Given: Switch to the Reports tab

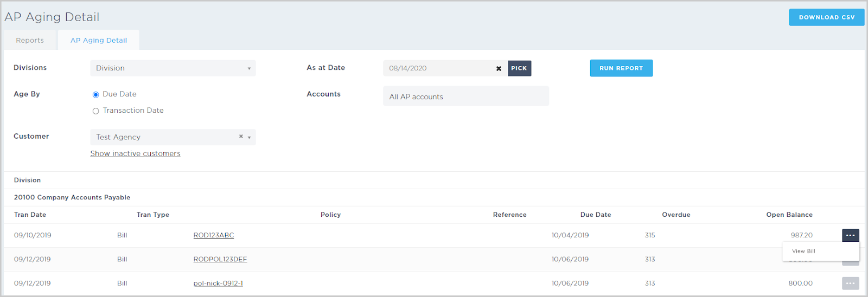Looking at the screenshot, I should [30, 40].
